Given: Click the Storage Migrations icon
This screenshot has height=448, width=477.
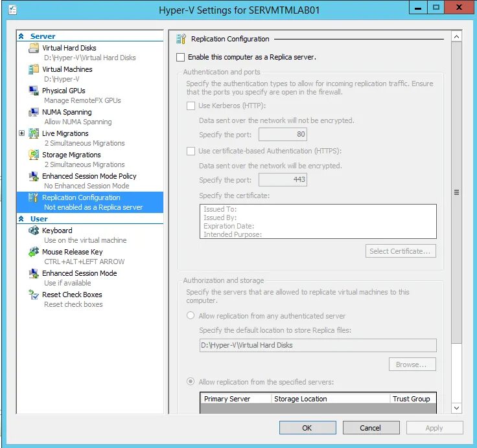Looking at the screenshot, I should click(x=34, y=155).
